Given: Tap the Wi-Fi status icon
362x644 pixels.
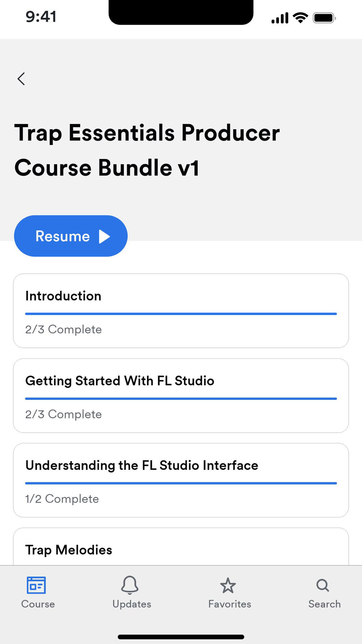Looking at the screenshot, I should click(300, 17).
